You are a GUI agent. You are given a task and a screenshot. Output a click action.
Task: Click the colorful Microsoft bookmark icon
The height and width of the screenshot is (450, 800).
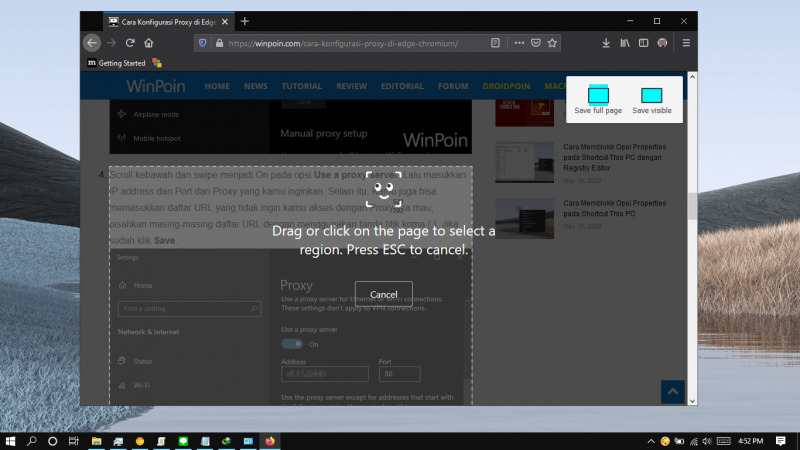pyautogui.click(x=157, y=63)
